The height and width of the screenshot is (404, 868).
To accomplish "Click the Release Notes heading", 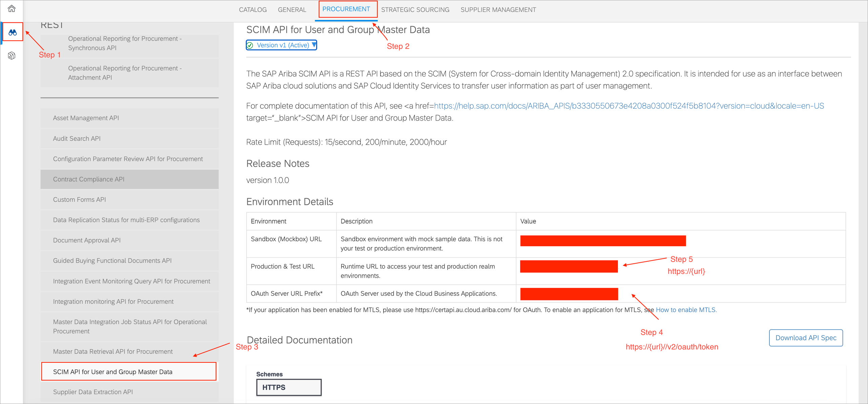I will point(278,164).
